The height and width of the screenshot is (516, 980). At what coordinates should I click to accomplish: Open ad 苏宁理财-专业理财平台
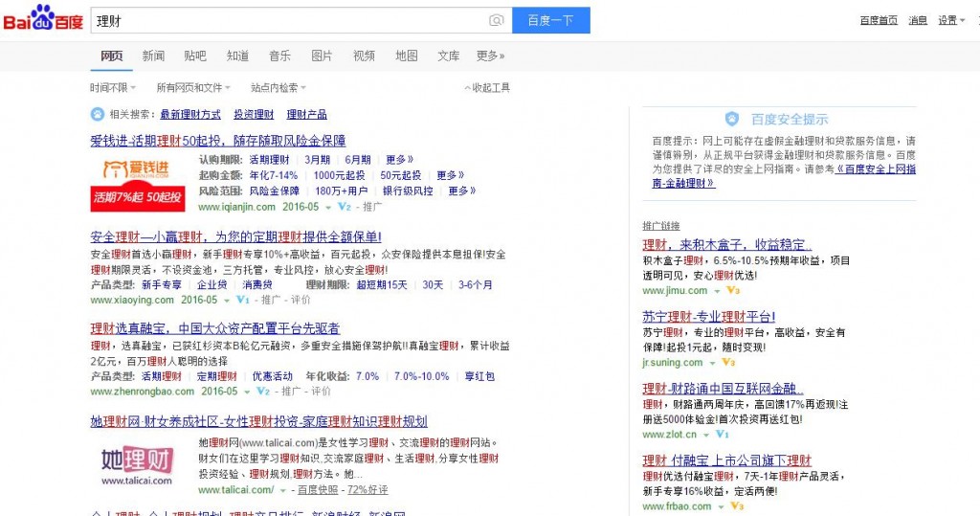[x=709, y=317]
